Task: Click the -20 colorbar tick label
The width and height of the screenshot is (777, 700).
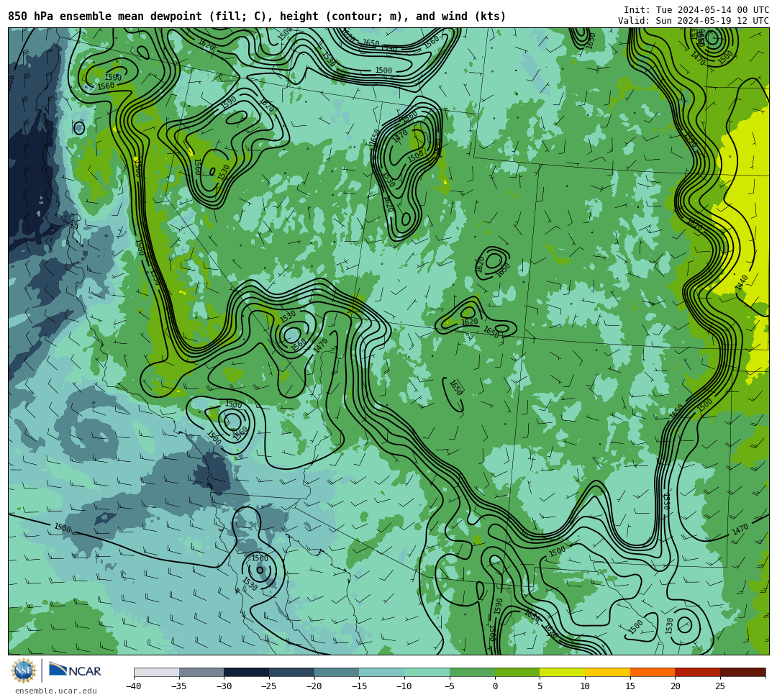Action: pos(313,686)
